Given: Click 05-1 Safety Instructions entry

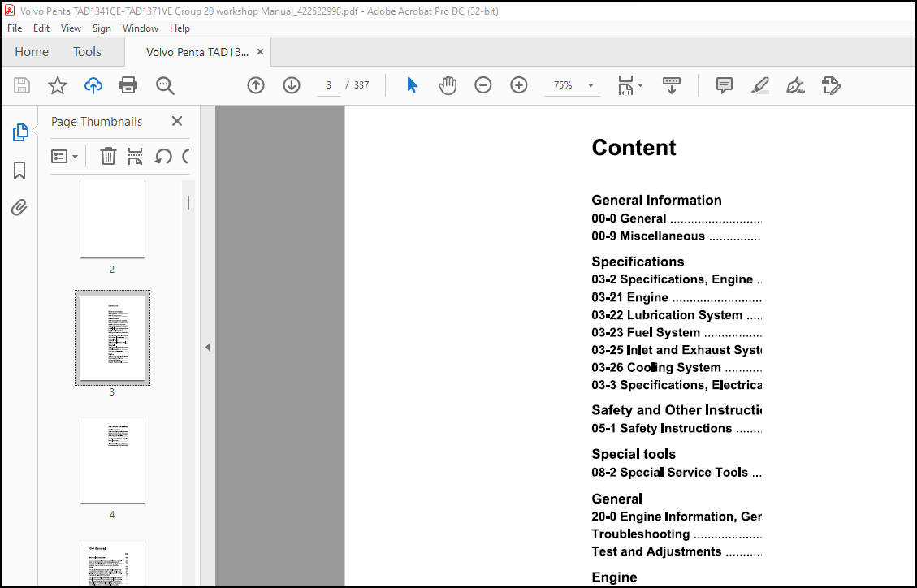Looking at the screenshot, I should [676, 429].
